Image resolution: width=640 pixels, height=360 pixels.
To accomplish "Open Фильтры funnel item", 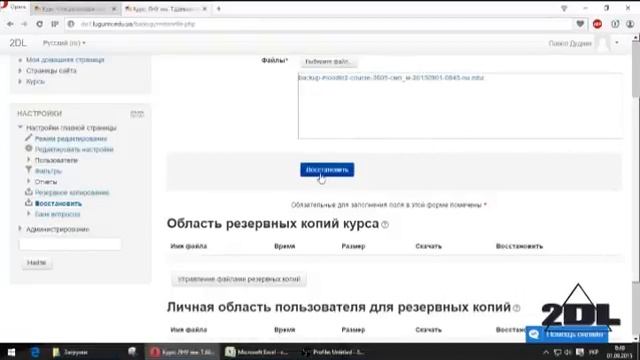I will (48, 171).
